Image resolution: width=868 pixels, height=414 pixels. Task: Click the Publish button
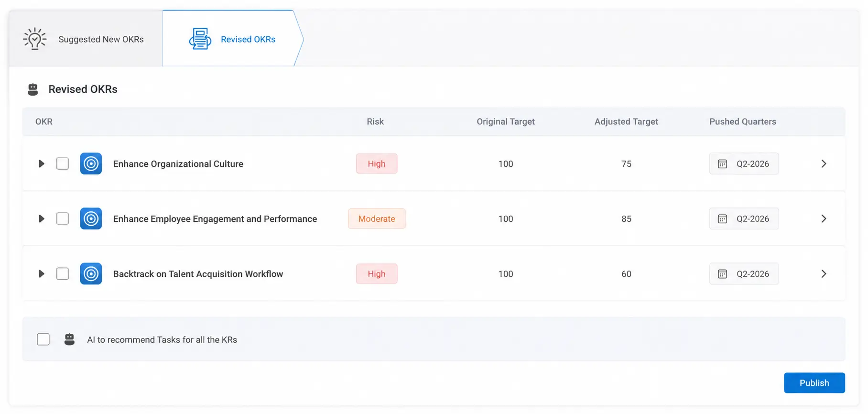(814, 383)
